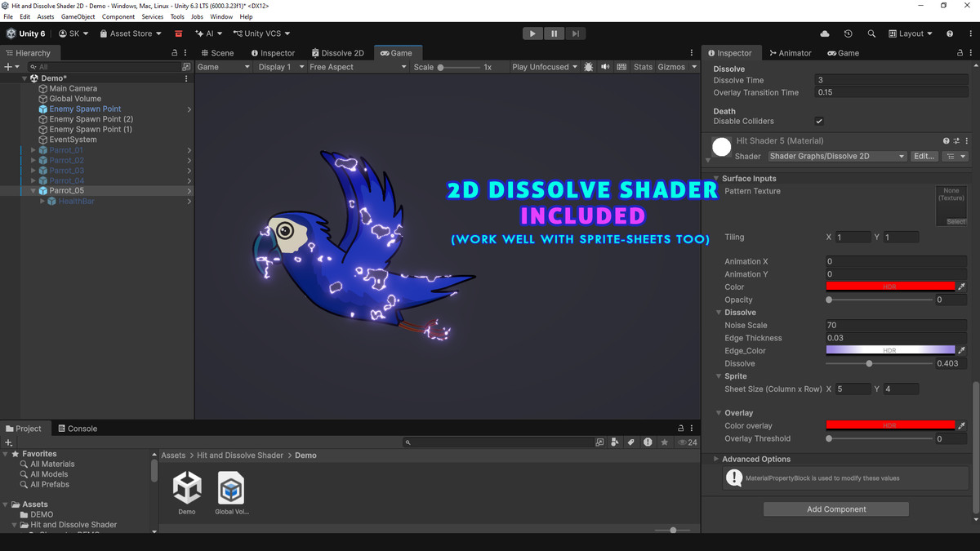980x551 pixels.
Task: Collapse the Parrot_05 hierarchy item
Action: [33, 191]
